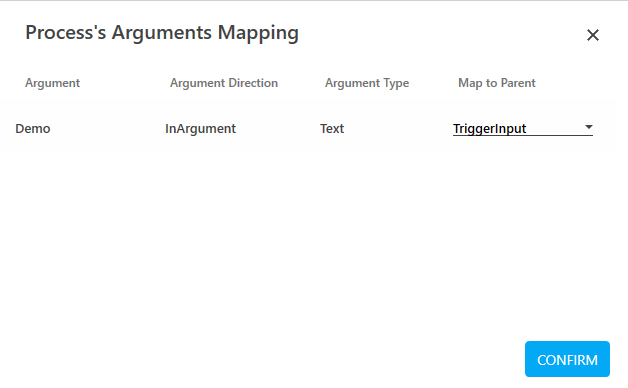The height and width of the screenshot is (388, 628).
Task: Click the word Process's in the title
Action: [x=66, y=32]
